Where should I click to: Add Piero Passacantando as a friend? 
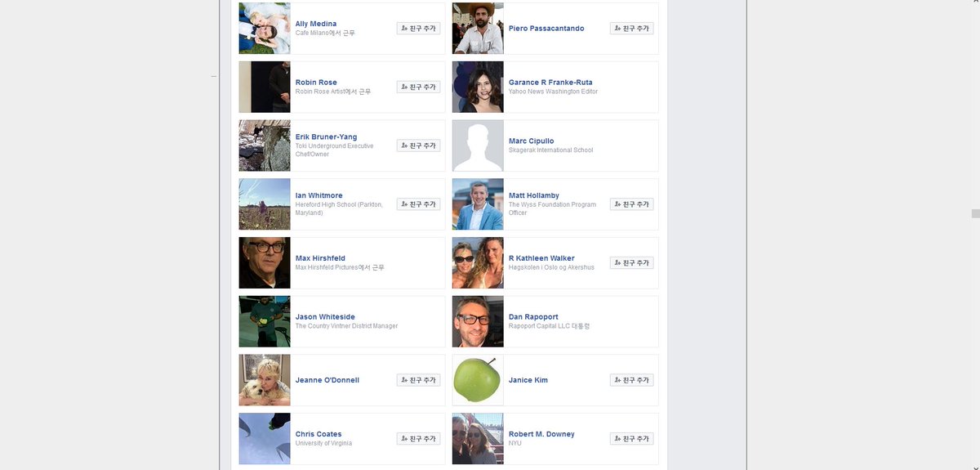[631, 29]
